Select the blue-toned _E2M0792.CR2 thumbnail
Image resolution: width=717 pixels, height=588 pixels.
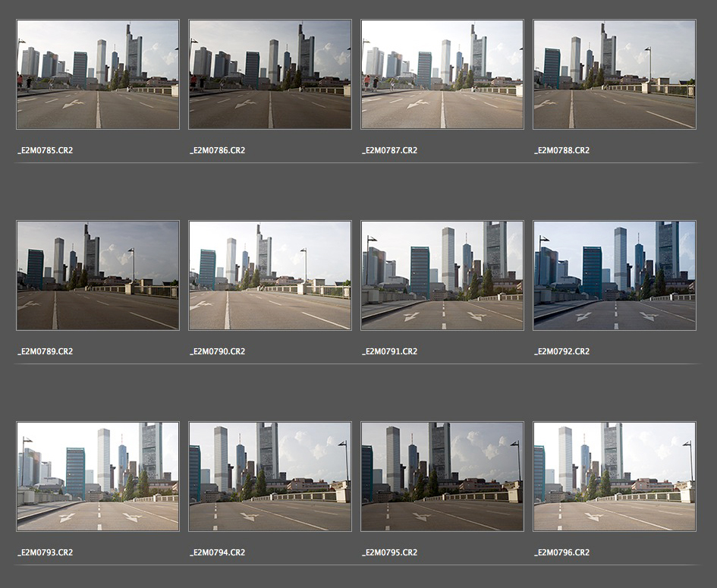pyautogui.click(x=615, y=275)
